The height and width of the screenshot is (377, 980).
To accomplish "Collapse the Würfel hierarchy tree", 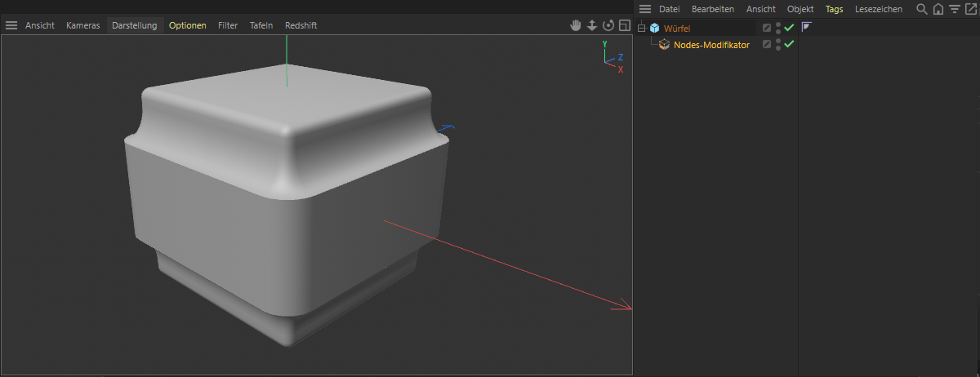I will point(642,29).
